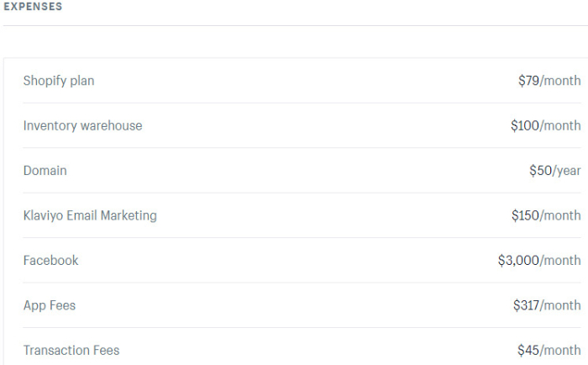Click the $45/month transaction fee amount
Viewport: 588px width, 365px height.
[549, 351]
